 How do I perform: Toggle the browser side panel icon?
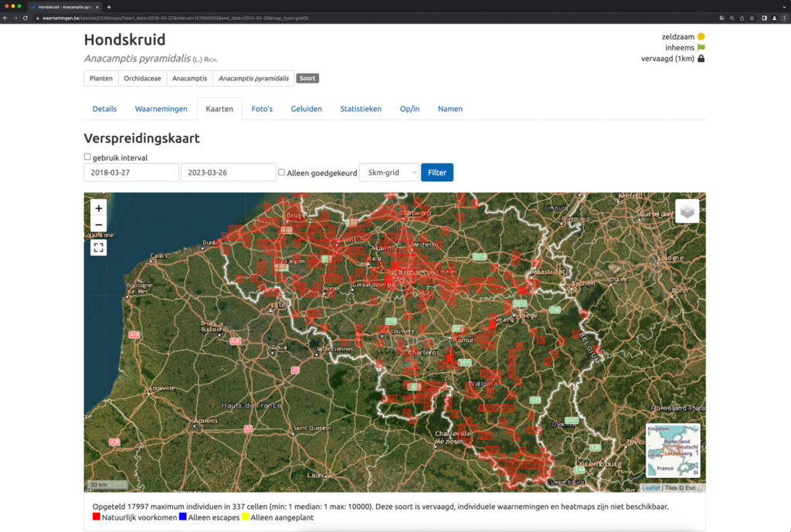coord(764,19)
